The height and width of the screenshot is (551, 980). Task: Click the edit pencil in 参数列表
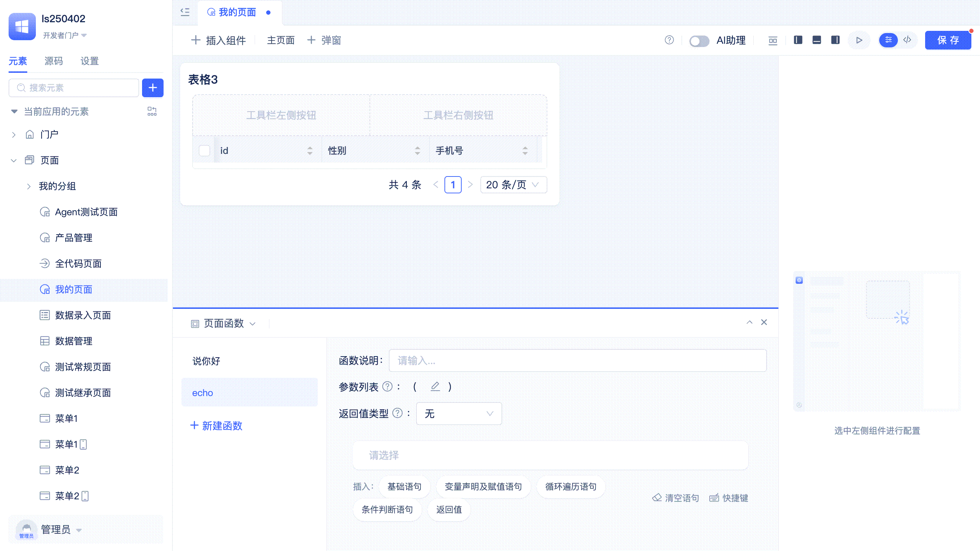click(435, 387)
